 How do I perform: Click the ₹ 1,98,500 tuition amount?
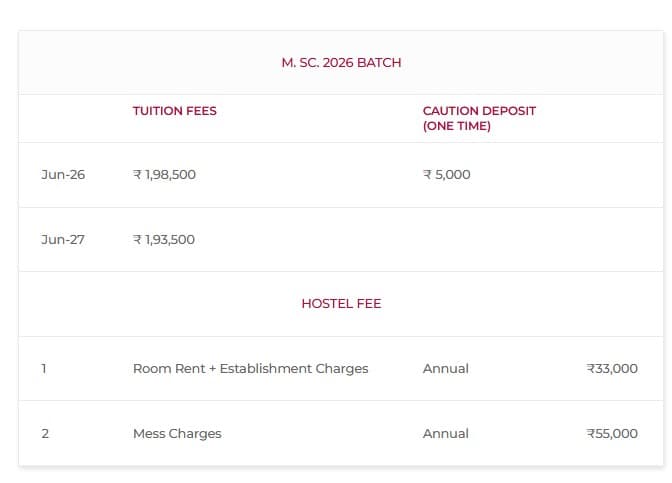tap(164, 174)
